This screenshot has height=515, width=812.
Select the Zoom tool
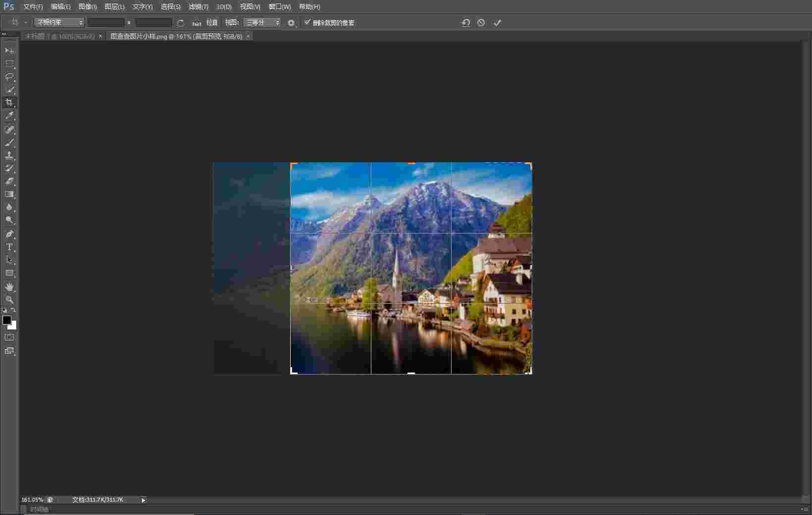(9, 300)
